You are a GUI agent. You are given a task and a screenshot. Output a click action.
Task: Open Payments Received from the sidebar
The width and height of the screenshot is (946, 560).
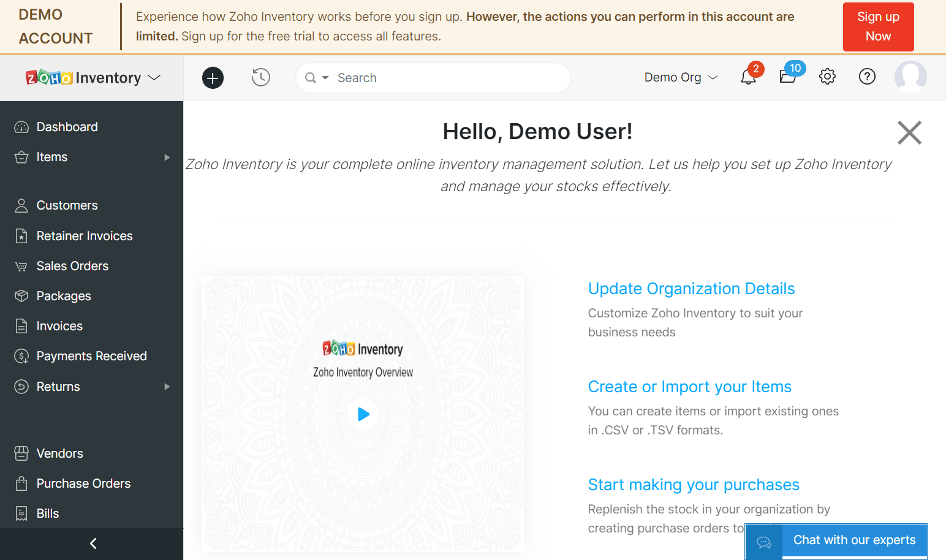91,356
